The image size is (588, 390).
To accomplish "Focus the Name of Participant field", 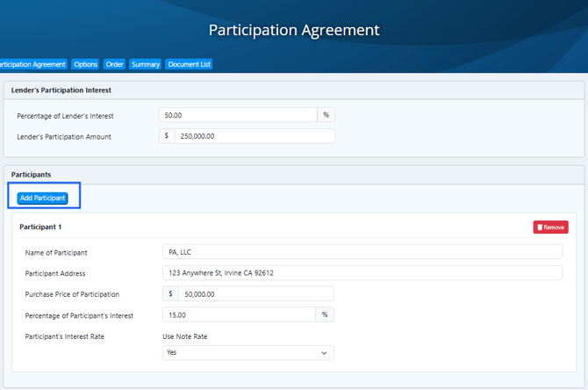I will point(362,252).
